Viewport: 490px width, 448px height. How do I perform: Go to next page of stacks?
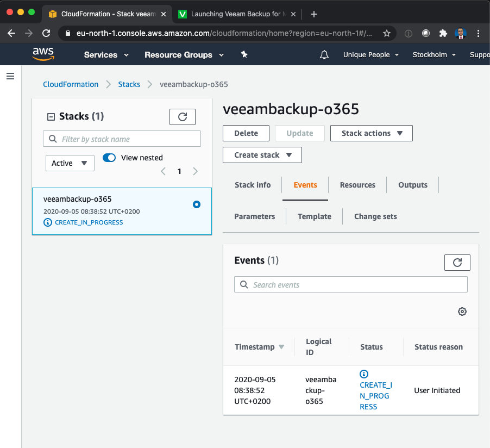pyautogui.click(x=196, y=171)
